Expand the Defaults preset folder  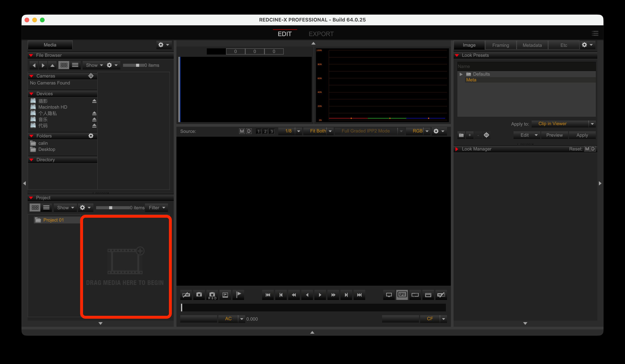click(x=461, y=74)
